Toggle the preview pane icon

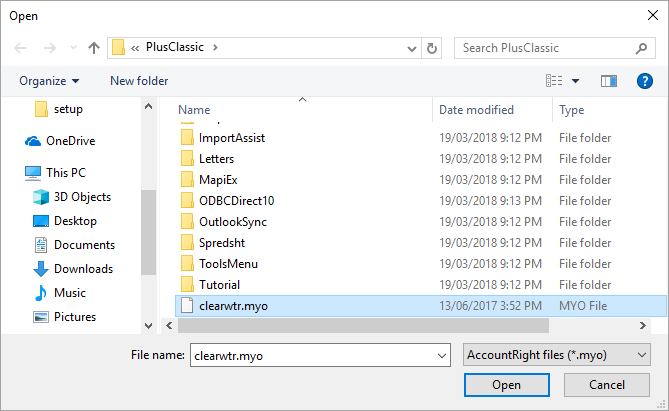coord(608,81)
